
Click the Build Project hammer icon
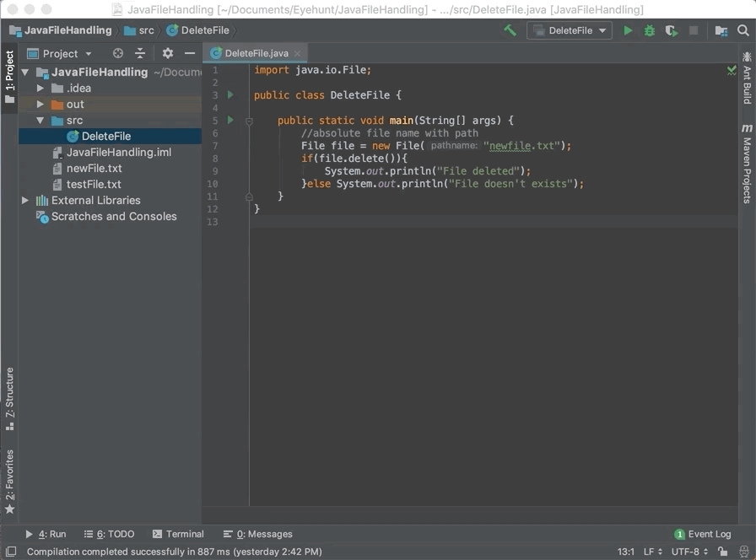[510, 30]
